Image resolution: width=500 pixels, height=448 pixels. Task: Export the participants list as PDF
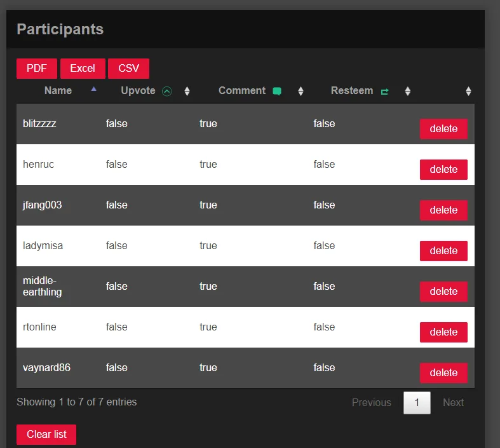(37, 68)
